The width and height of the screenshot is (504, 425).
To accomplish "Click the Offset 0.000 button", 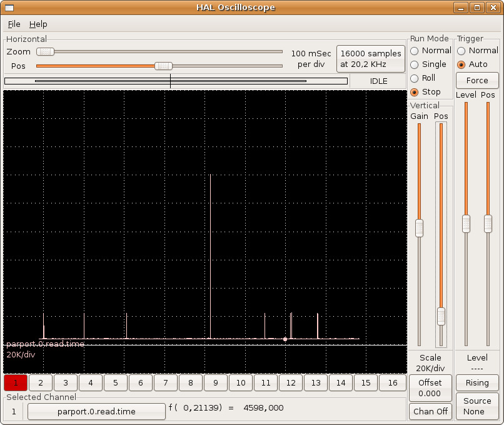I will tap(430, 388).
